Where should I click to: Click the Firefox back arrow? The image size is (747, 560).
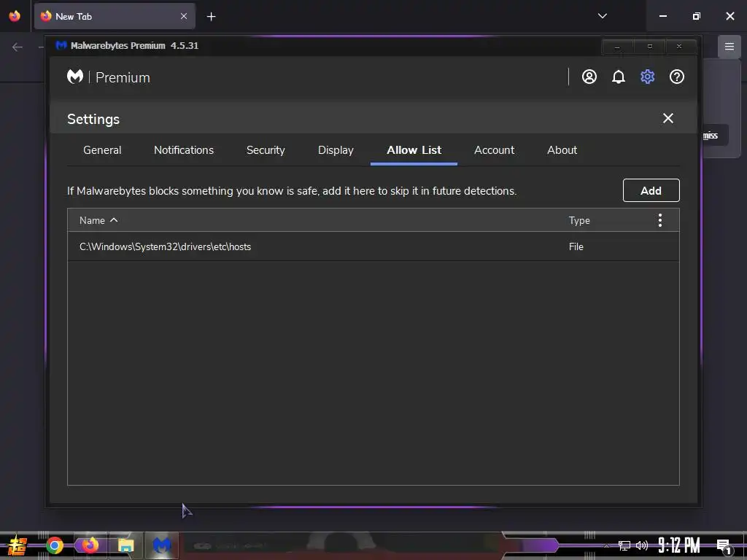[18, 47]
